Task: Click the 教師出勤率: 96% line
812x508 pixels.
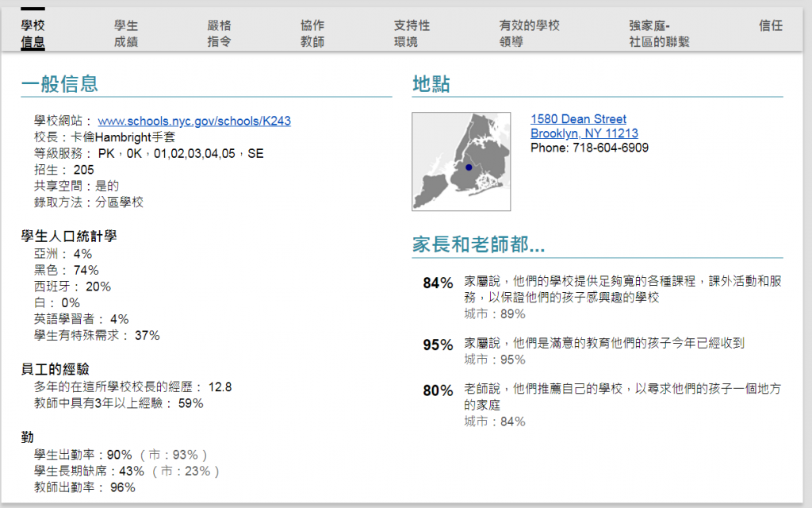Action: click(x=84, y=487)
